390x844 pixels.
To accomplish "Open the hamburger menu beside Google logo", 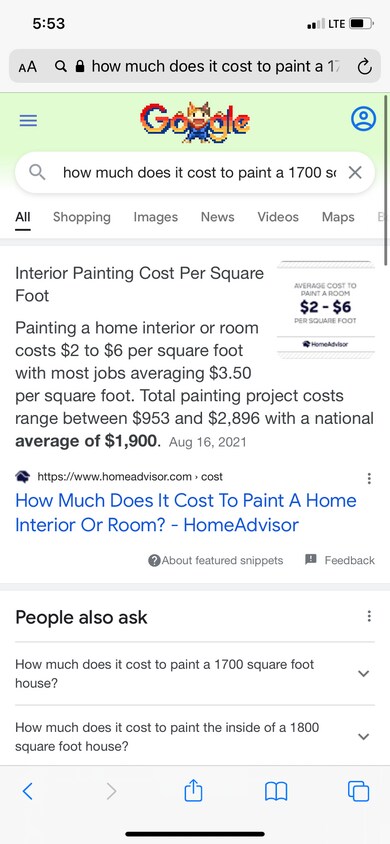I will tap(29, 119).
